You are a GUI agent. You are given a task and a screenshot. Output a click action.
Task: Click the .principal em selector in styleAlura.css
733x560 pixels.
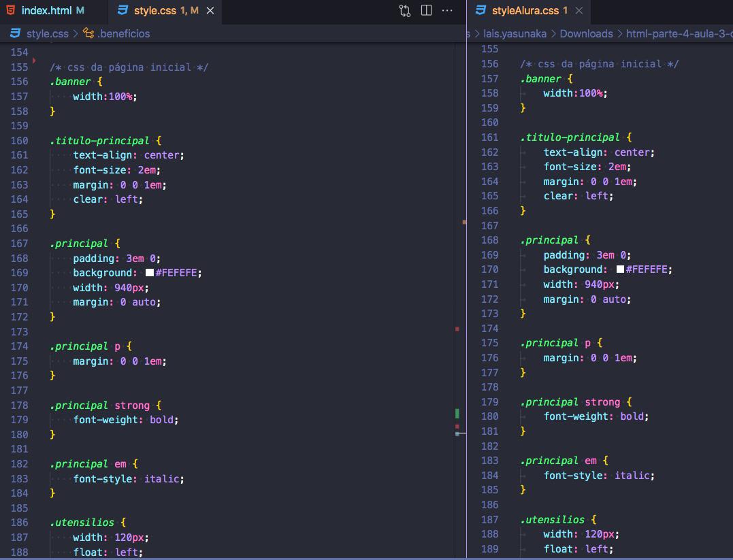click(x=559, y=461)
